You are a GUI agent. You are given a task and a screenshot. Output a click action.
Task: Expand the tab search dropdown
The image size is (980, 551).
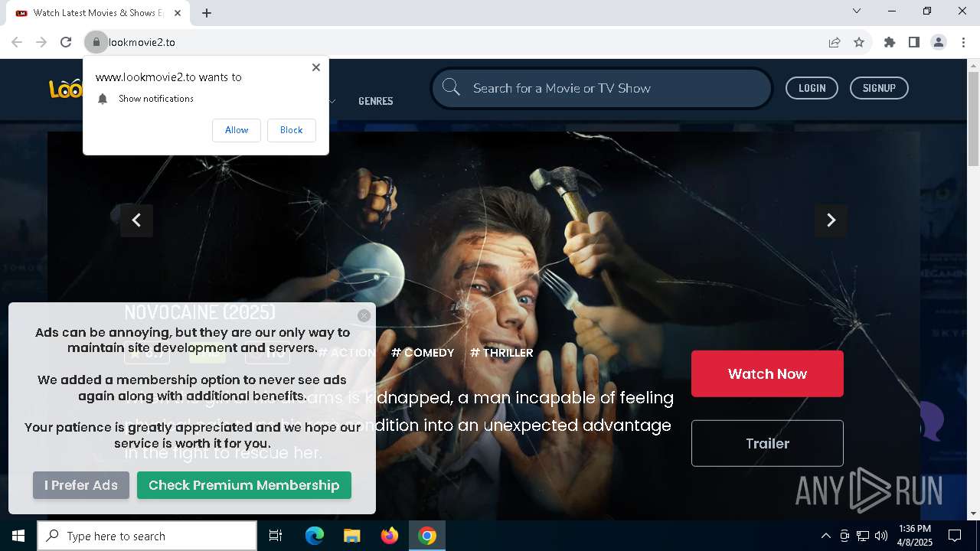857,11
